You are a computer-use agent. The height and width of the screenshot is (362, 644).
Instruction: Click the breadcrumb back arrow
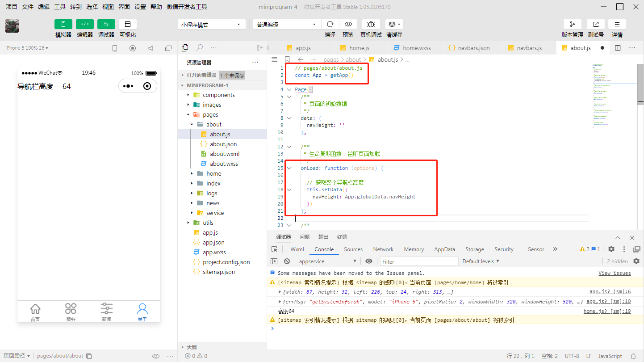[301, 59]
